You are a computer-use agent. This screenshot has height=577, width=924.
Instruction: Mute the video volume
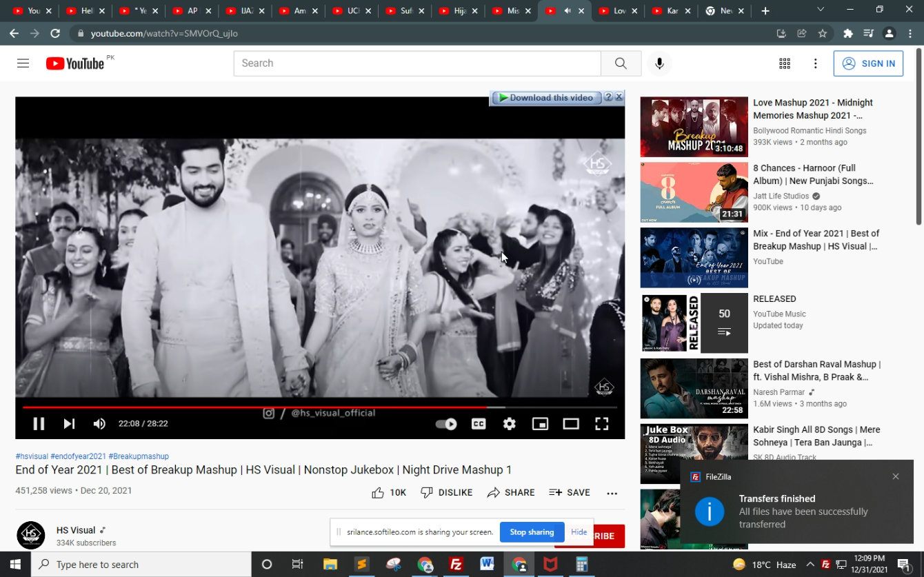pyautogui.click(x=99, y=424)
